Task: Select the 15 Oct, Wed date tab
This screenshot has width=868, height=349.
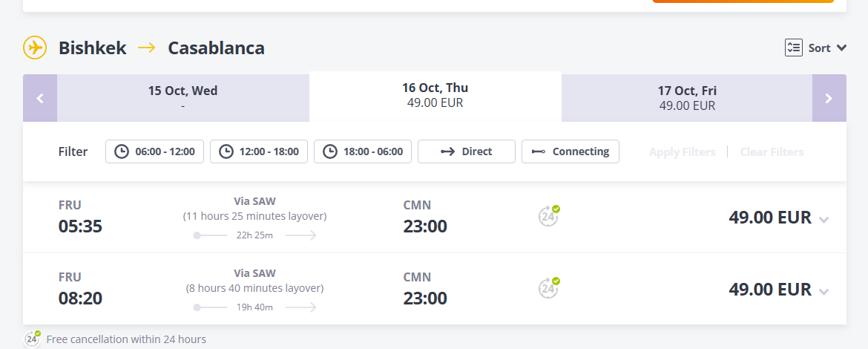Action: [183, 98]
